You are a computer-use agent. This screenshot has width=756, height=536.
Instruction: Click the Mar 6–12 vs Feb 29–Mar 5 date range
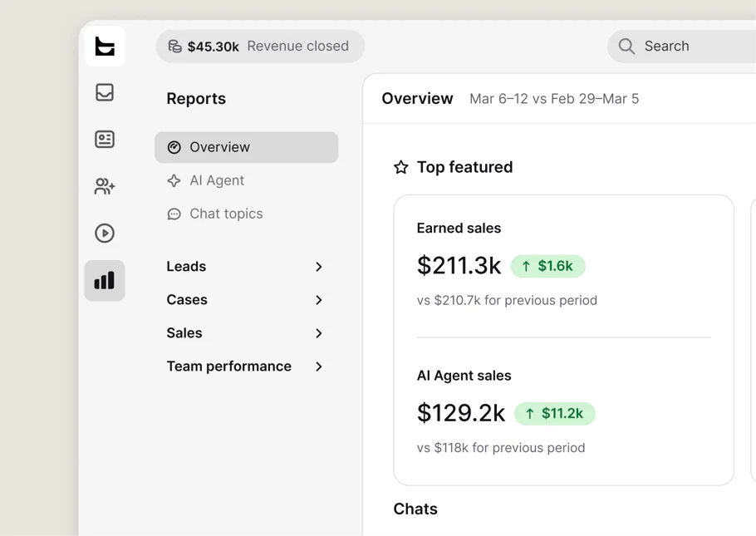point(554,99)
